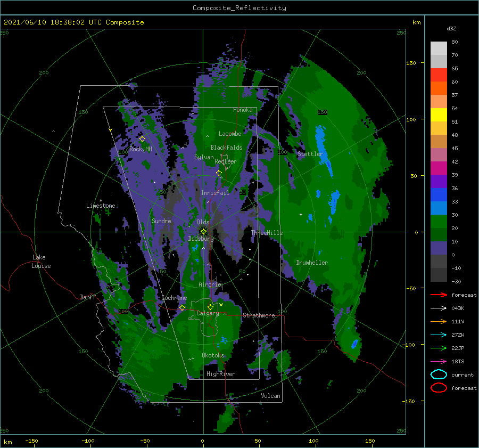Click the Okotoks town label
Image resolution: width=479 pixels, height=448 pixels.
click(213, 355)
